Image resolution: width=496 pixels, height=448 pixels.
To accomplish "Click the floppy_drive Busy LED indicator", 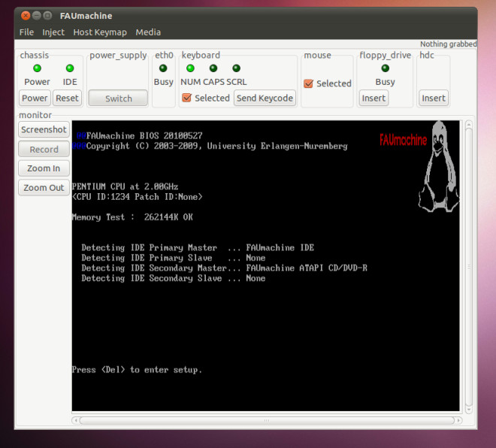I will 385,68.
